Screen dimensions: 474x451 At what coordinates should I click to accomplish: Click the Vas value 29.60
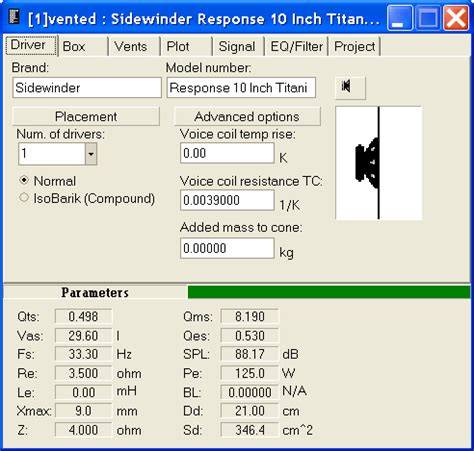83,335
